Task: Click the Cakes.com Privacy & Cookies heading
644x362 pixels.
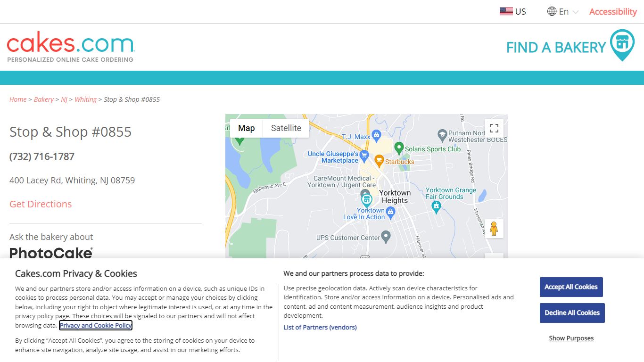Action: 76,274
